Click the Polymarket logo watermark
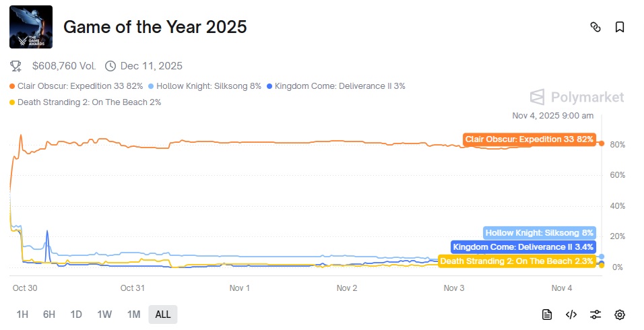 (577, 97)
